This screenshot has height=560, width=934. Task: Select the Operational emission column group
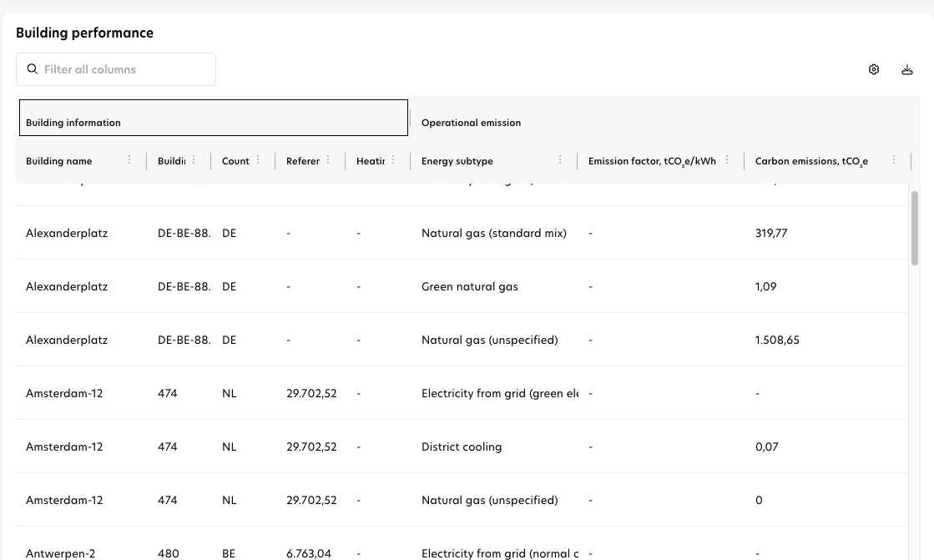coord(471,123)
